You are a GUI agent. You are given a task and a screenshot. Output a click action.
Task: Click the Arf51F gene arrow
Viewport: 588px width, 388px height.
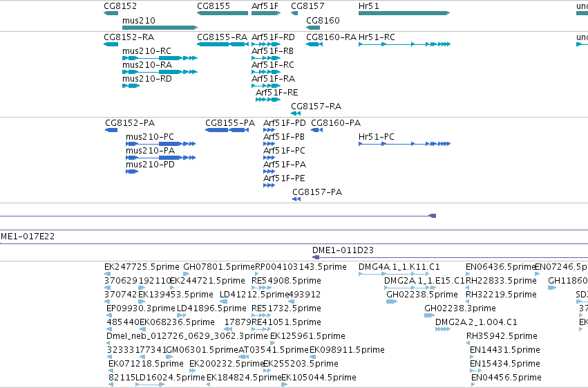[266, 13]
